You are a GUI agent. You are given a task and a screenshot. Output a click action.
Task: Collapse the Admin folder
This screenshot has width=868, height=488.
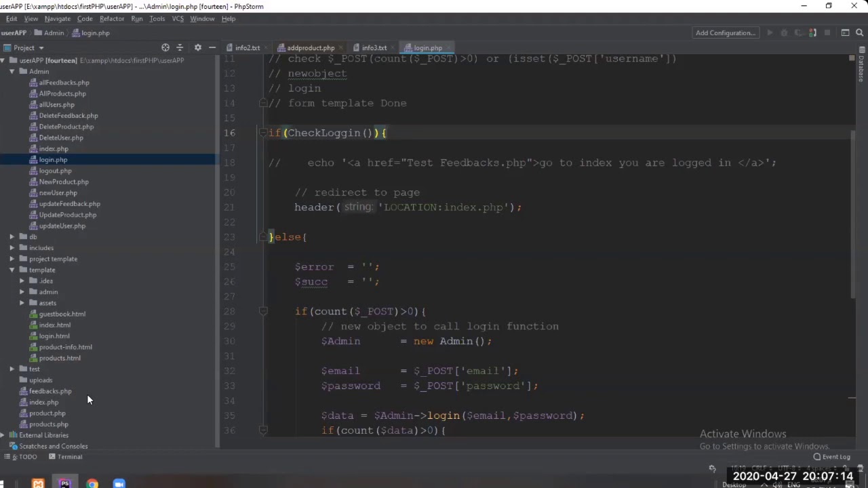pyautogui.click(x=12, y=72)
